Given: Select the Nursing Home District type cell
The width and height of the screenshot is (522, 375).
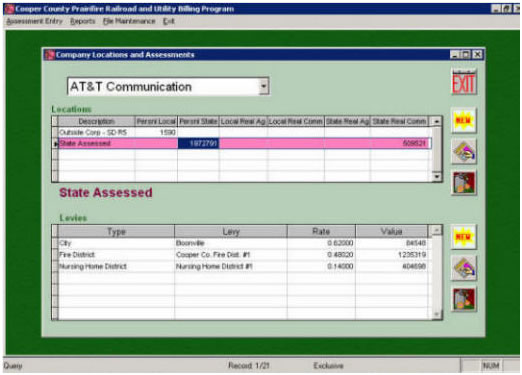Looking at the screenshot, I should point(116,266).
